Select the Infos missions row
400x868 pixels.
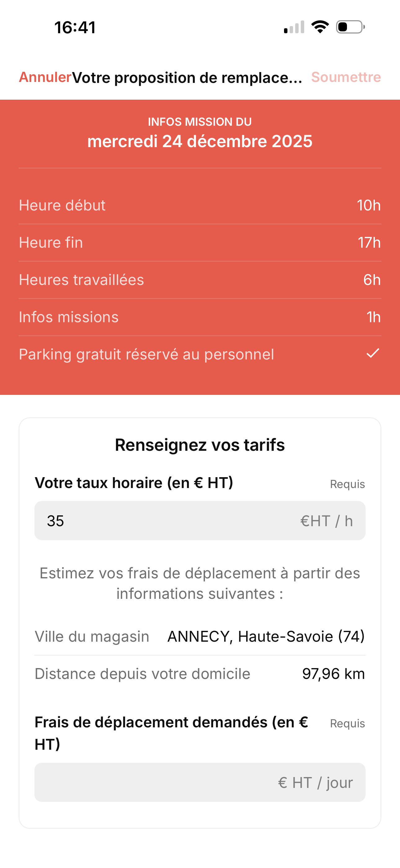click(200, 317)
